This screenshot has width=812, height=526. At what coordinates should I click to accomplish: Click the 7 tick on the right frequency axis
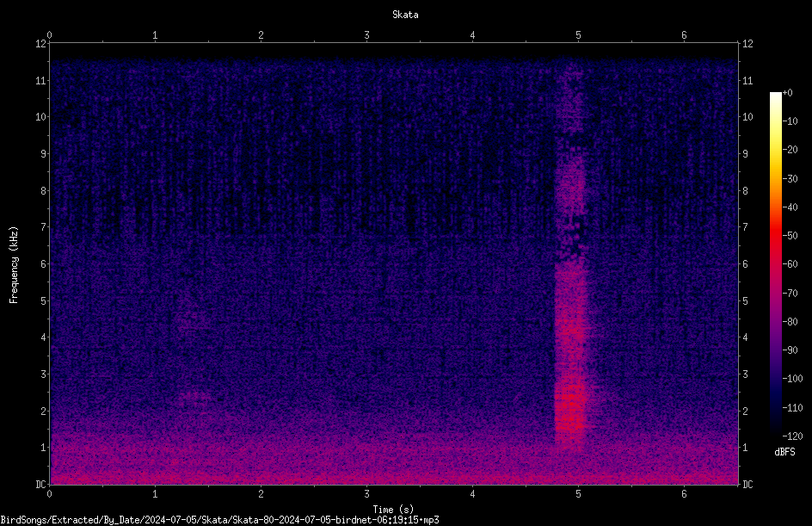745,227
